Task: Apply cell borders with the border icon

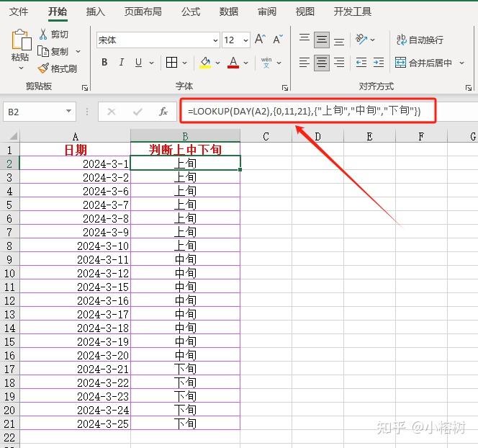Action: point(171,63)
